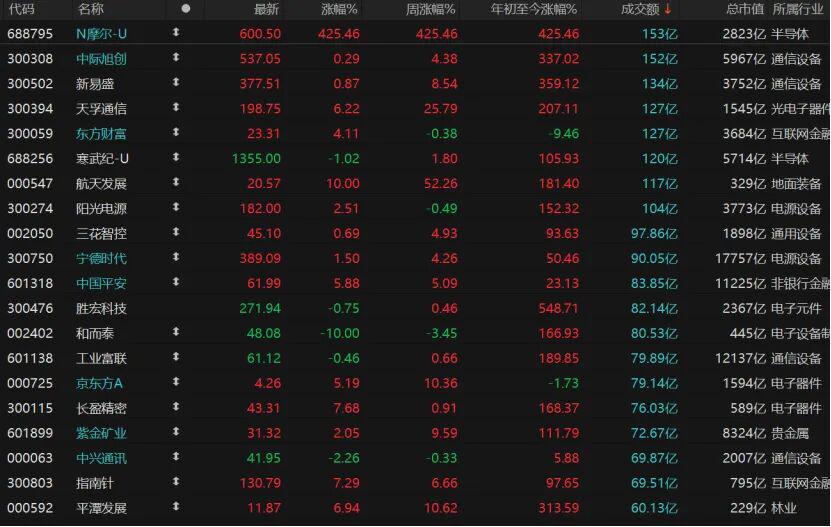Click the arrow icon in 平潭发展 row

177,508
